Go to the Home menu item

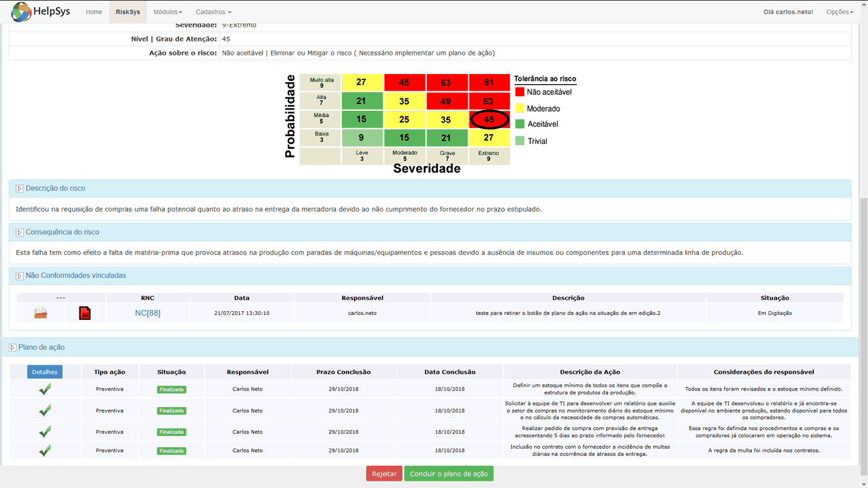pos(94,12)
